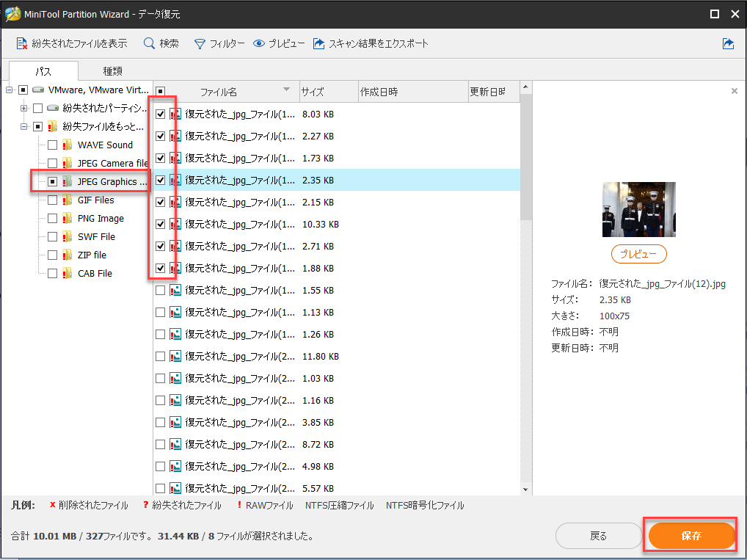
Task: Enable the GIF Files checkbox
Action: pos(53,200)
